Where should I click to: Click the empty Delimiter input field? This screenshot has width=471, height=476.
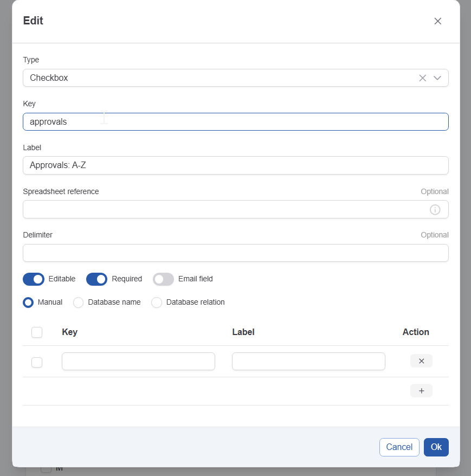tap(235, 253)
